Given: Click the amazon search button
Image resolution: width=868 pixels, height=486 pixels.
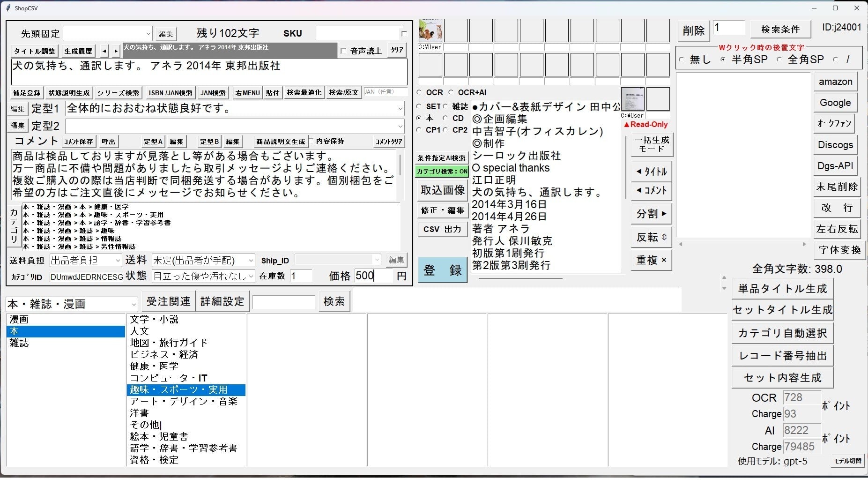Looking at the screenshot, I should click(835, 82).
